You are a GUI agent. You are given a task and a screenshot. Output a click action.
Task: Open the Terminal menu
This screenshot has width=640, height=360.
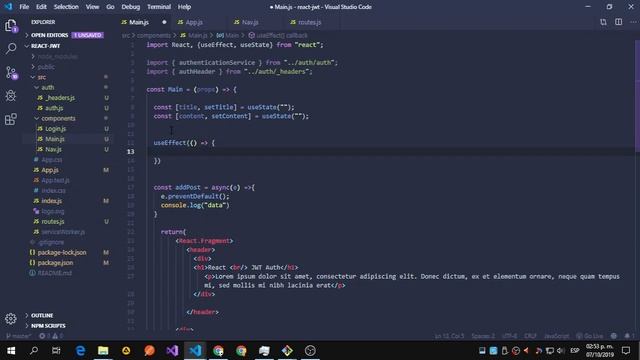click(x=159, y=7)
